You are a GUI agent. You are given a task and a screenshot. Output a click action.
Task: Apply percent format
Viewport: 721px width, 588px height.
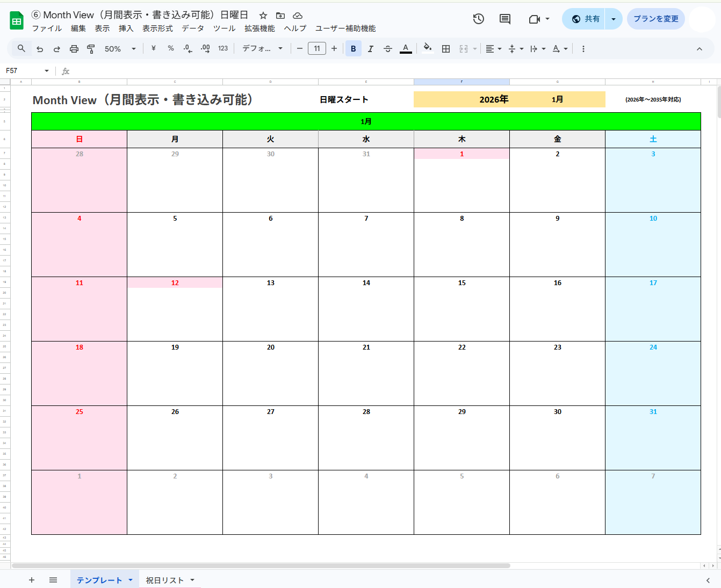pos(170,48)
